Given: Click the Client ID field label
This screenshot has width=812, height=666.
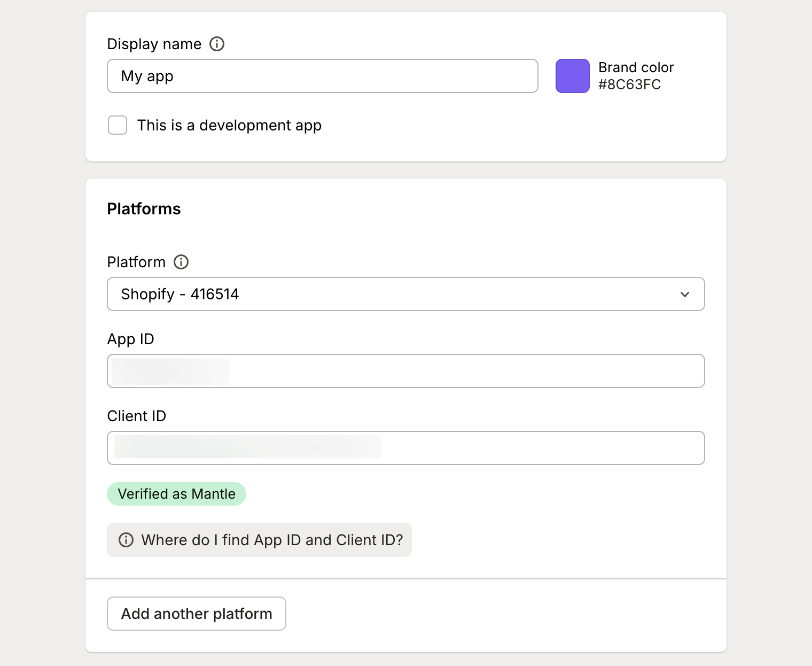Looking at the screenshot, I should 137,416.
